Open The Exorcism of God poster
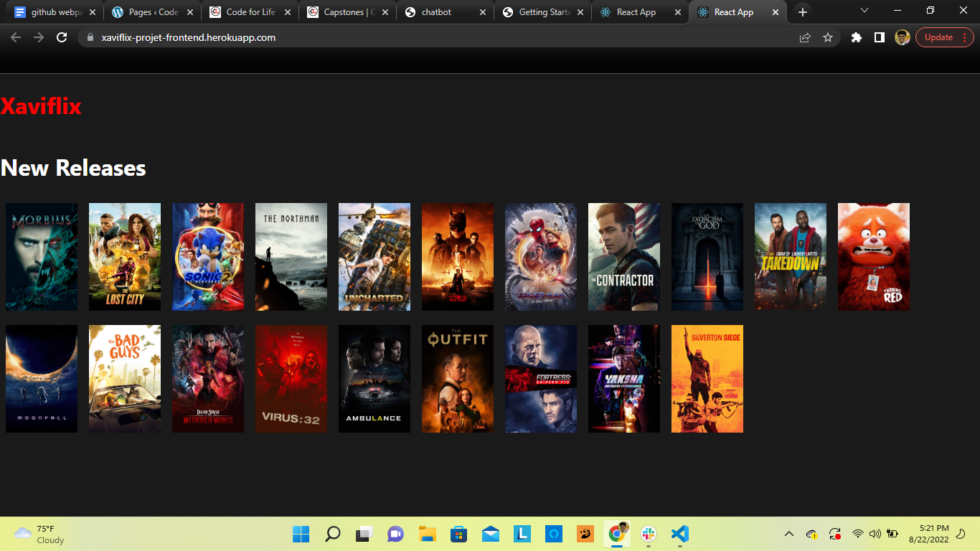980x551 pixels. [x=707, y=257]
